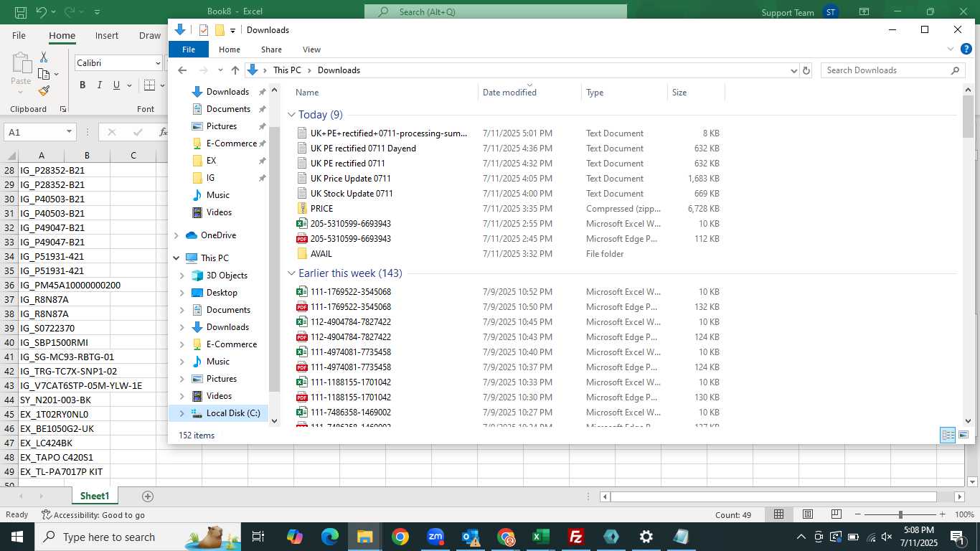Select the AVAIL folder

click(x=321, y=254)
